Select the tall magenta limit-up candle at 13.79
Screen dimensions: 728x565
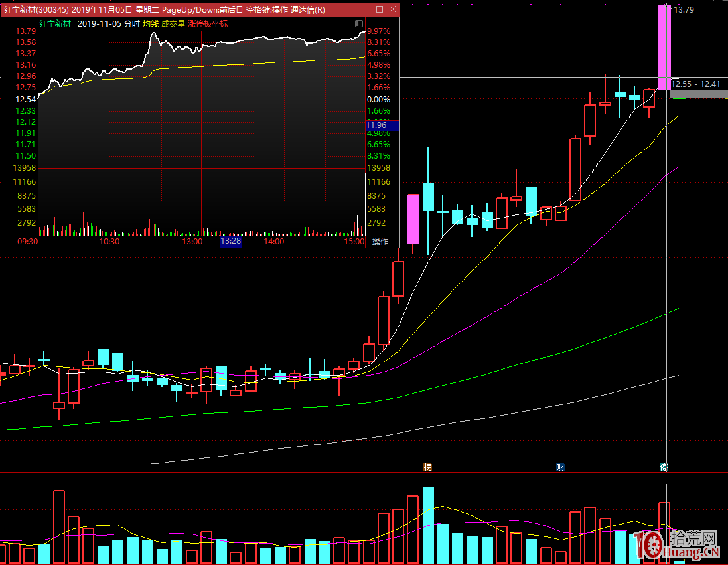664,46
